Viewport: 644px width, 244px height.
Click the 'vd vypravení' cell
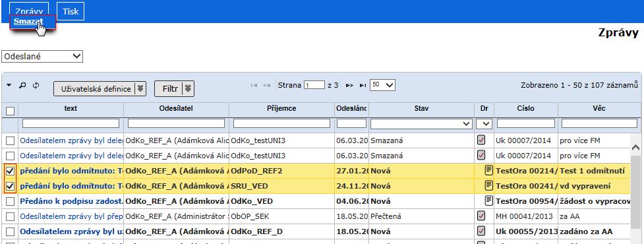(594, 186)
